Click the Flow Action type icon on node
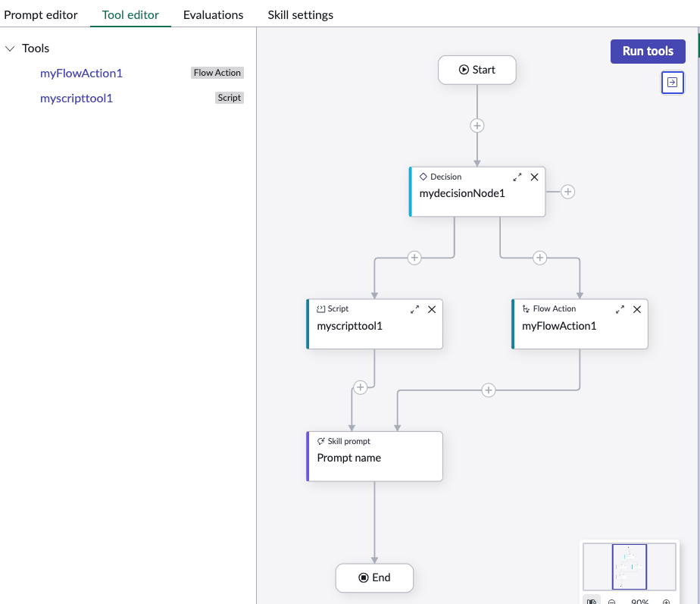 [x=527, y=309]
